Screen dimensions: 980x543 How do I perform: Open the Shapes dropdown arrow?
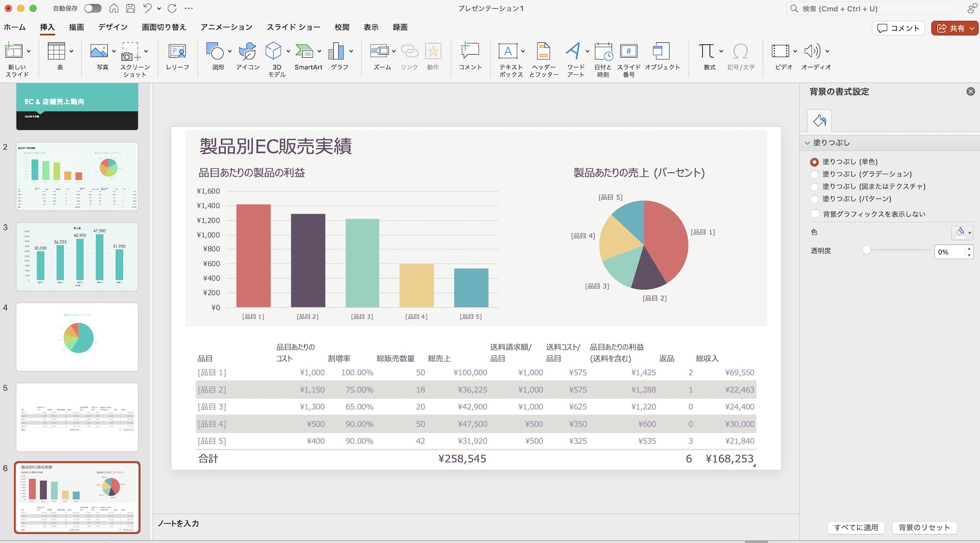click(230, 51)
